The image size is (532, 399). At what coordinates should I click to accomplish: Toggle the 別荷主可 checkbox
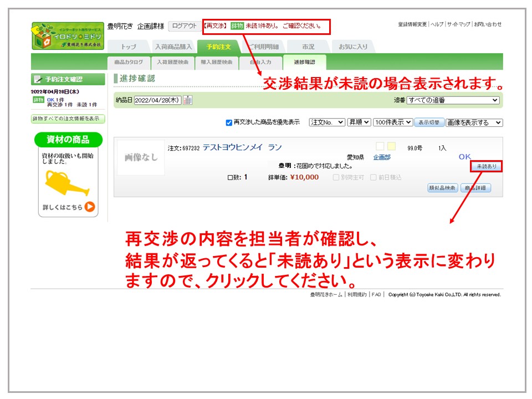[x=336, y=177]
